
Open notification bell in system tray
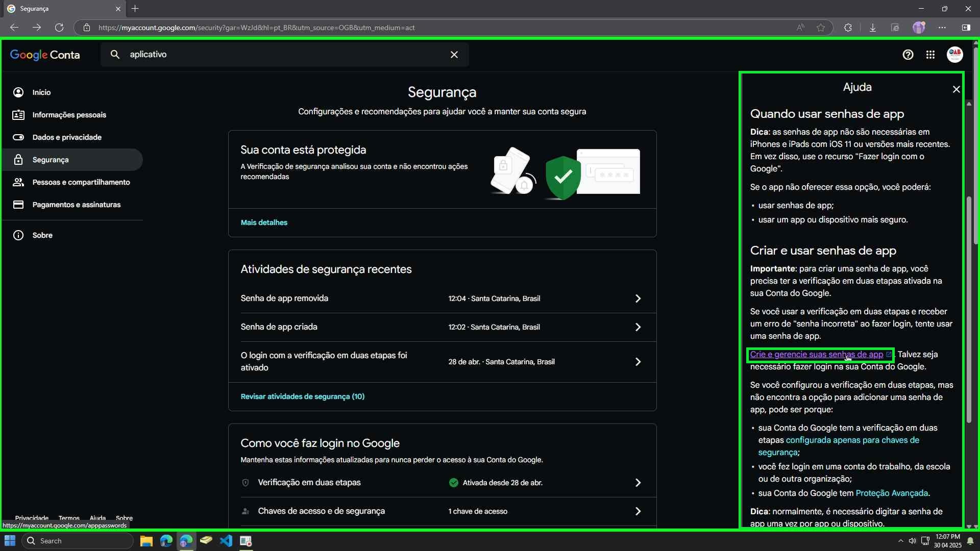(970, 541)
